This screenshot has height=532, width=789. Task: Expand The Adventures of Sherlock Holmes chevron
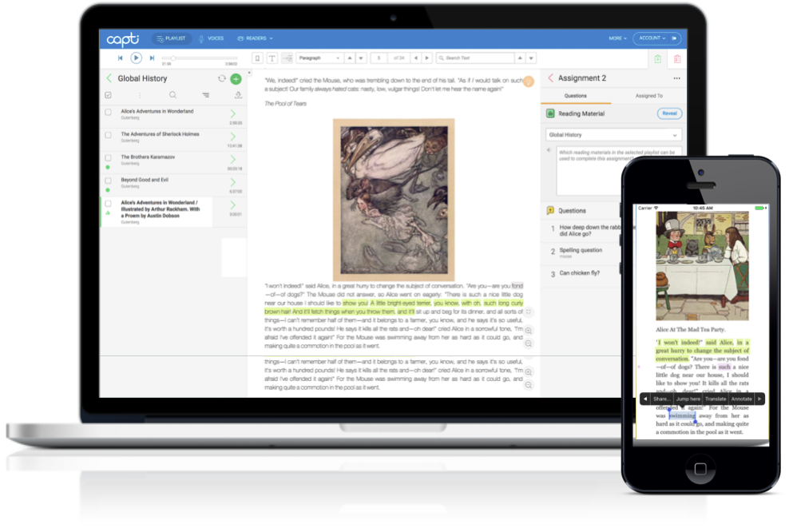[x=233, y=137]
